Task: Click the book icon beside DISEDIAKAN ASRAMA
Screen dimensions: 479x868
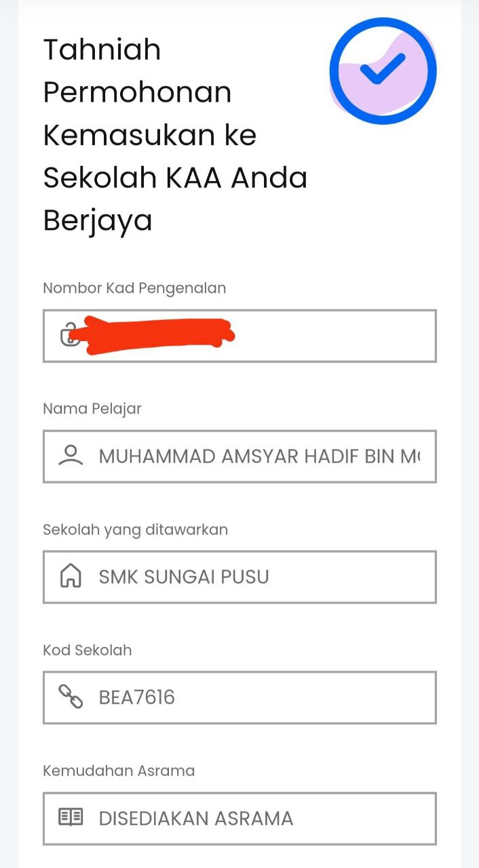Action: pyautogui.click(x=71, y=818)
